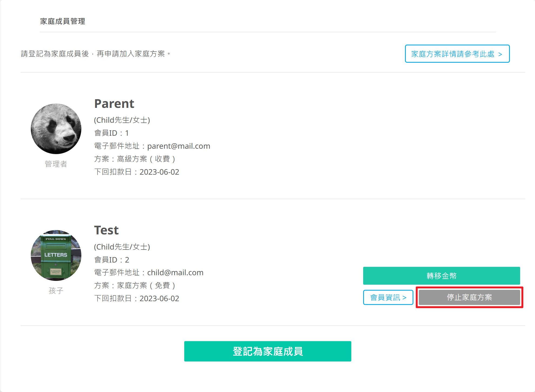Screen dimensions: 535x392
Task: Click the 轉移金幣 button
Action: click(442, 276)
